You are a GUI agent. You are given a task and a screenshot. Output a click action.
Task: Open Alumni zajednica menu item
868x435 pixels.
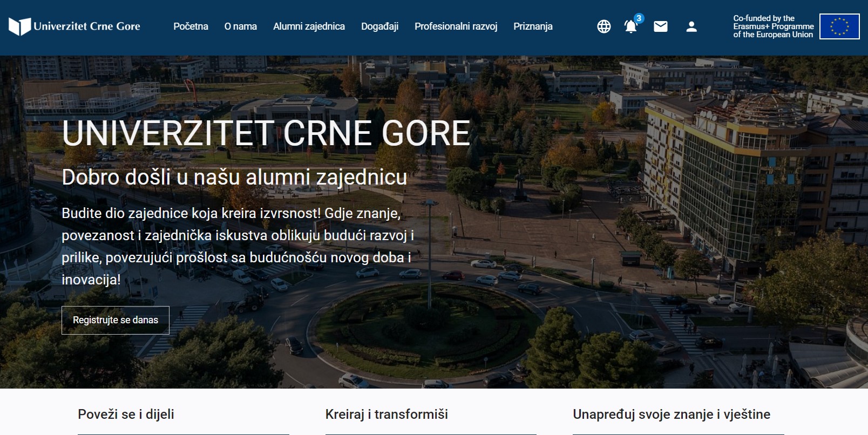click(309, 26)
